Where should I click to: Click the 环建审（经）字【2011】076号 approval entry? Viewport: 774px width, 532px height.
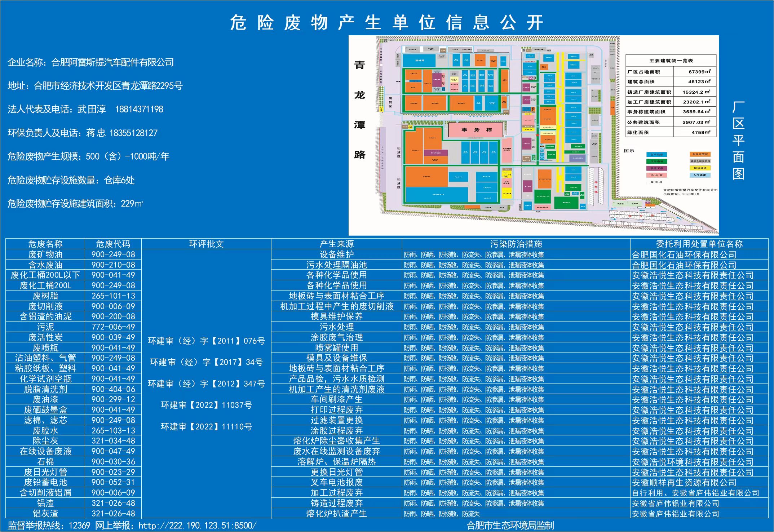(x=206, y=341)
